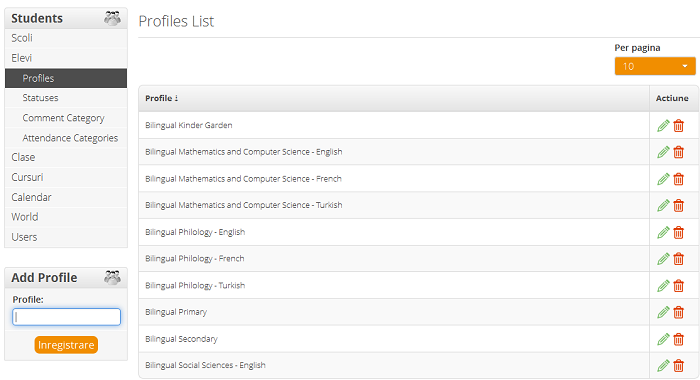Open the Users section

click(66, 237)
